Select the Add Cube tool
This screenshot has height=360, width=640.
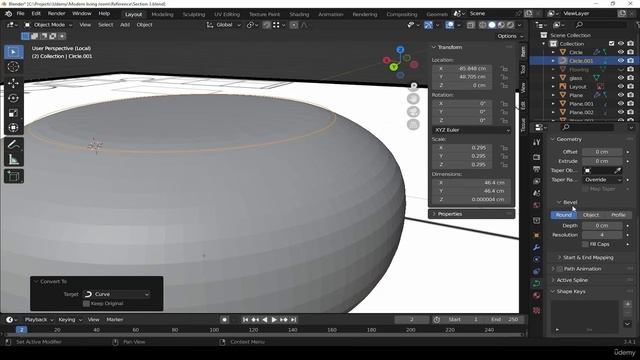click(x=13, y=176)
